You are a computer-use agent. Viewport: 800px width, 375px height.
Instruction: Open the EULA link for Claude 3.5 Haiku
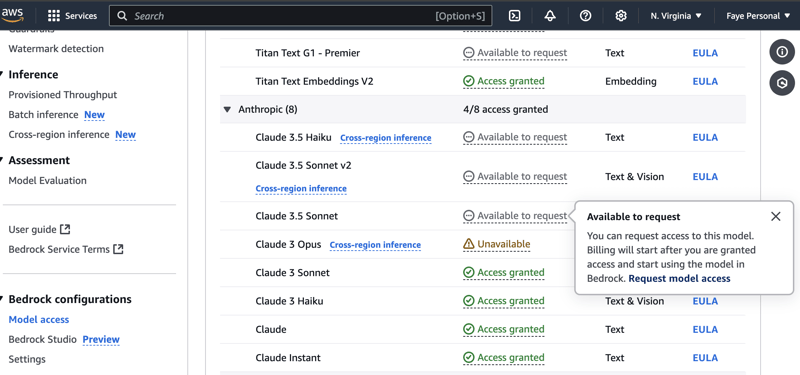705,137
